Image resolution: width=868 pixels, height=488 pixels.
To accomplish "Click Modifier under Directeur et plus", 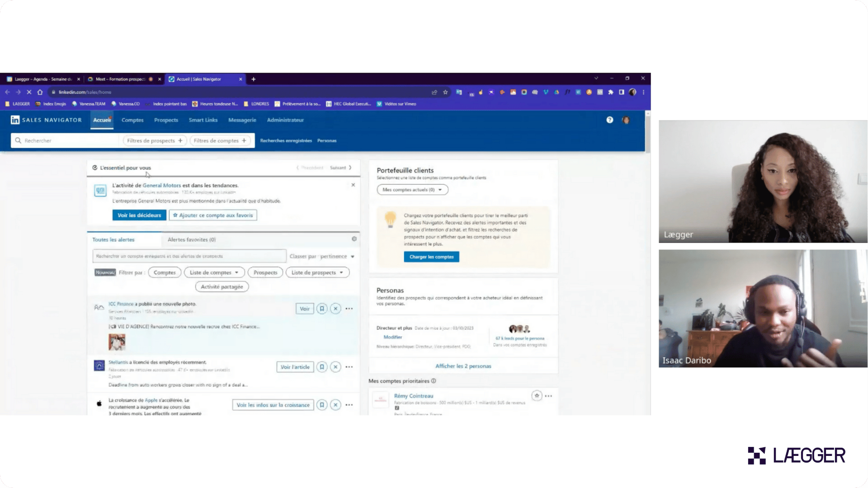I will coord(392,337).
